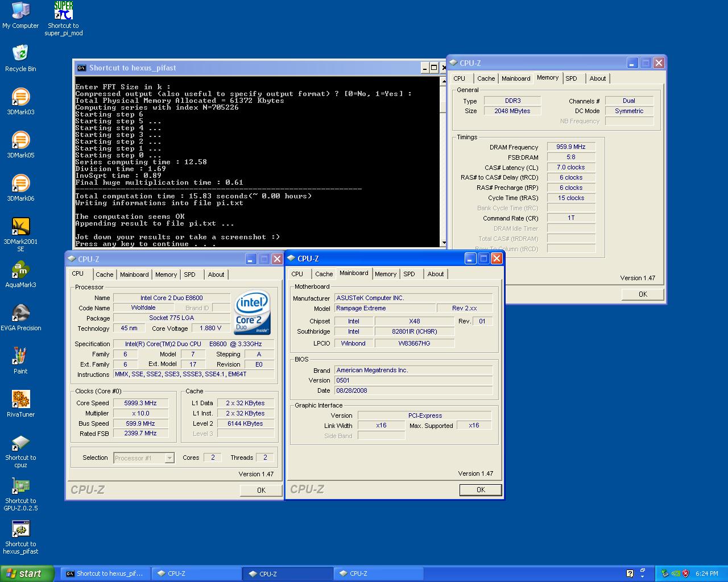Activate the first CPU-Z taskbar button

point(196,573)
